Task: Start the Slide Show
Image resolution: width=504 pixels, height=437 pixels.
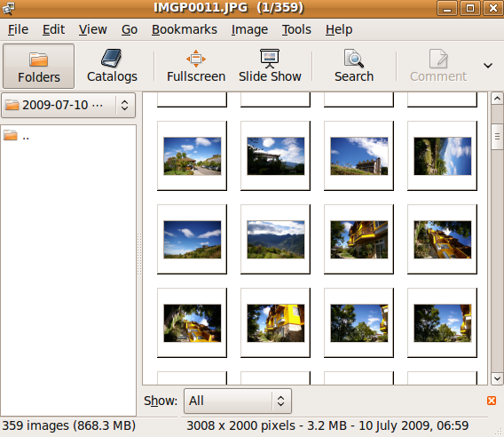Action: click(270, 67)
